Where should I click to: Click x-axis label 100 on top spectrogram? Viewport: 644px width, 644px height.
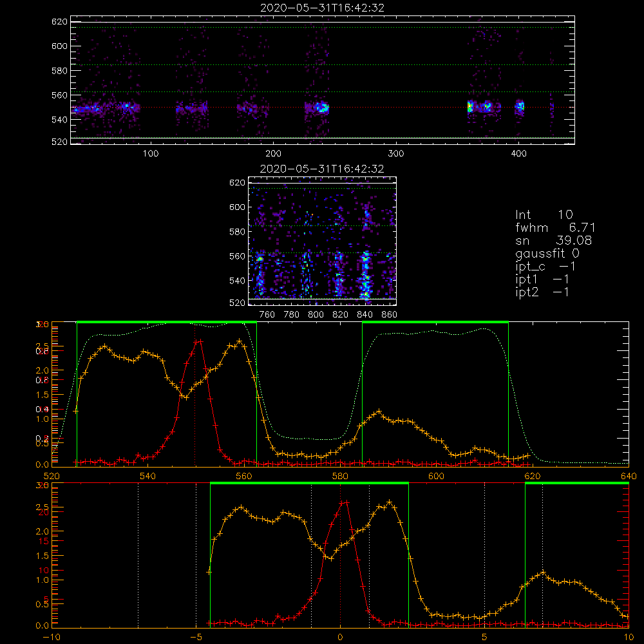[151, 154]
